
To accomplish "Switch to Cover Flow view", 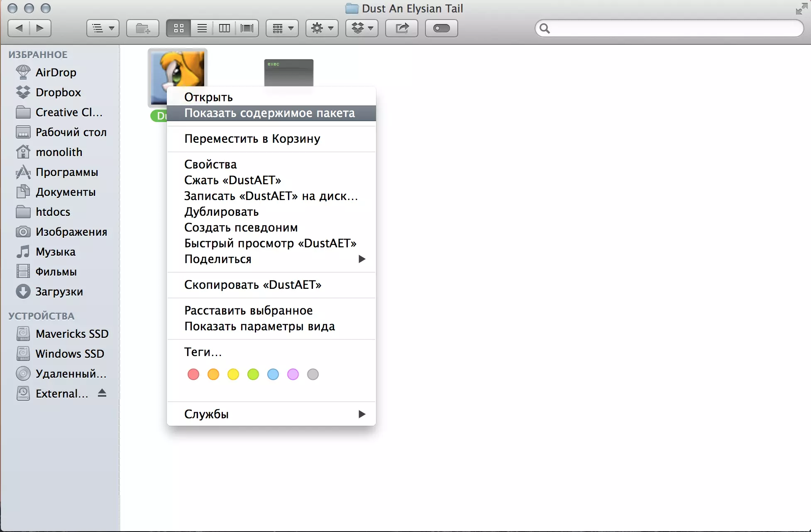I will pos(247,28).
